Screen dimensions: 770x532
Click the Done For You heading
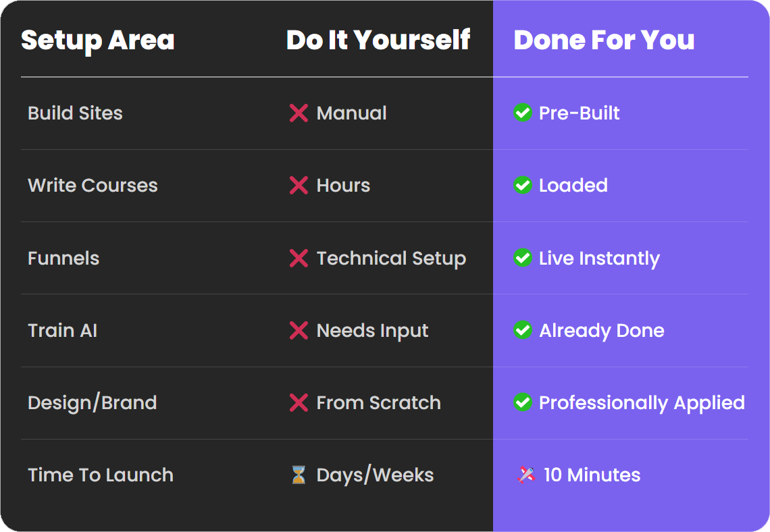(x=604, y=40)
